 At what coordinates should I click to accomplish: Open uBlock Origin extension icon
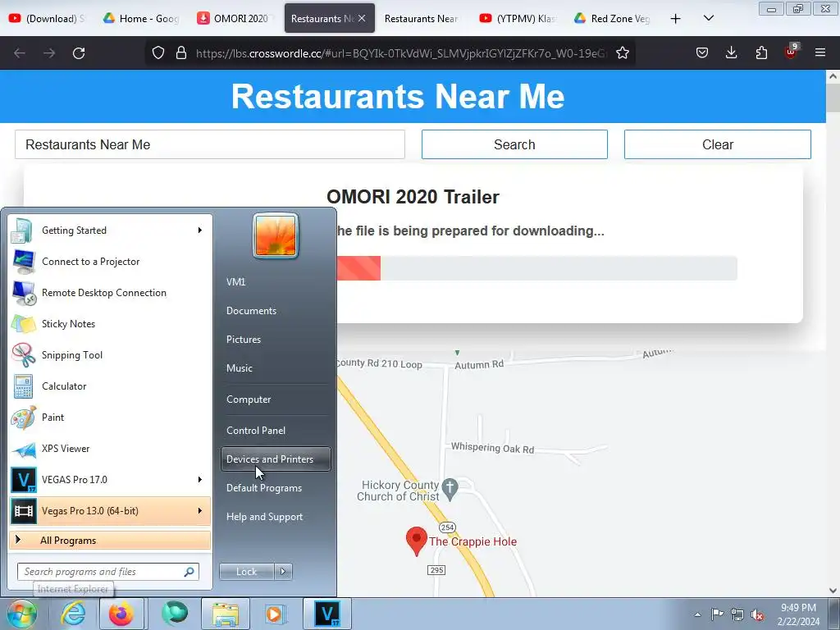[x=791, y=52]
